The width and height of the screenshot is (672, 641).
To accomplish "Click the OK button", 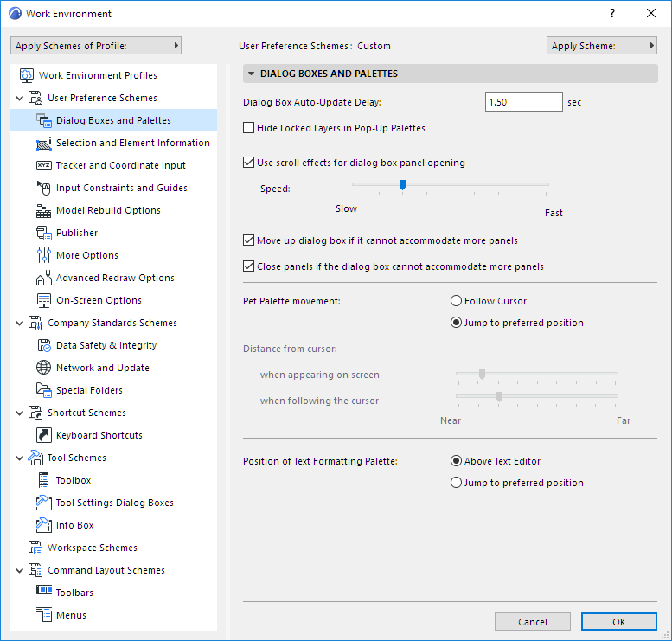I will coord(618,622).
